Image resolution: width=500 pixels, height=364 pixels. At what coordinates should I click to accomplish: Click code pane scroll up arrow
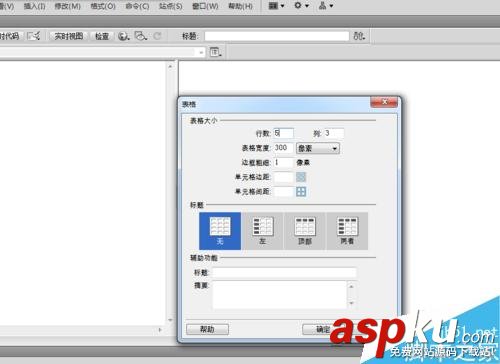click(x=170, y=66)
